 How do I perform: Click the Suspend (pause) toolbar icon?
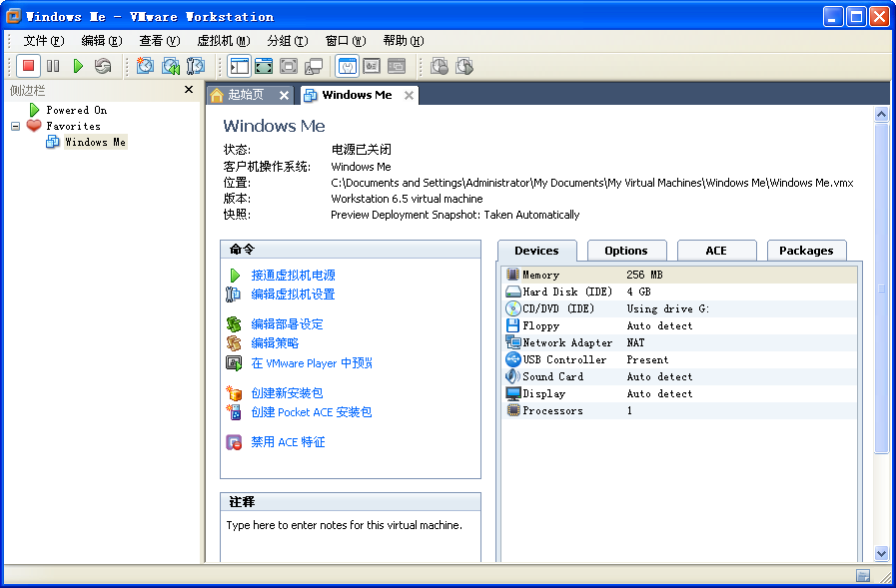(x=53, y=66)
